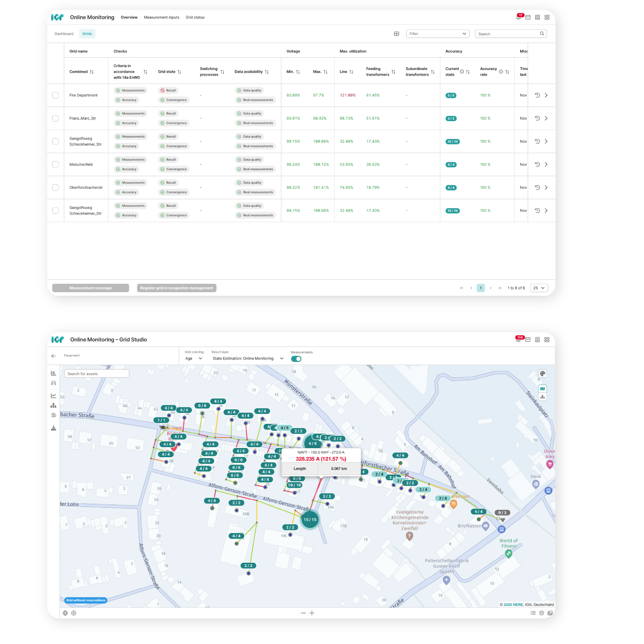This screenshot has width=644, height=644.
Task: Switch to map view using the map icon
Action: pyautogui.click(x=543, y=389)
